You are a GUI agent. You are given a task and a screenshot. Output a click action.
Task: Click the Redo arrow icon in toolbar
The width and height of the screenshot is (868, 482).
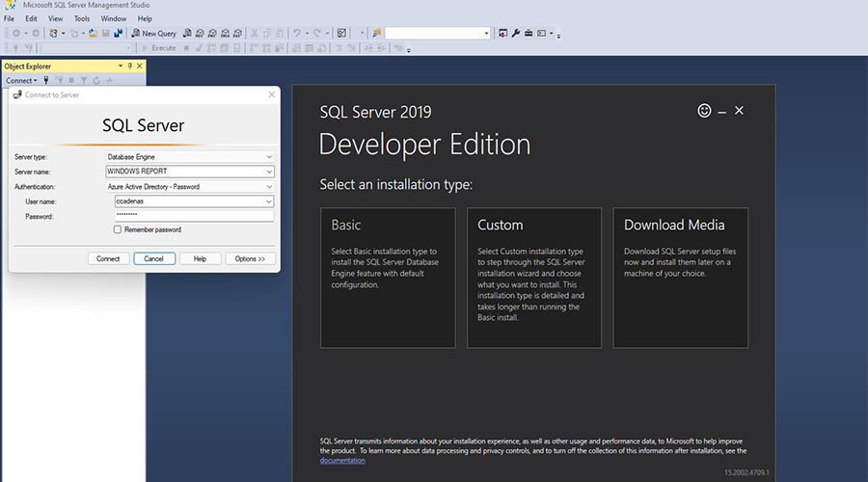317,33
